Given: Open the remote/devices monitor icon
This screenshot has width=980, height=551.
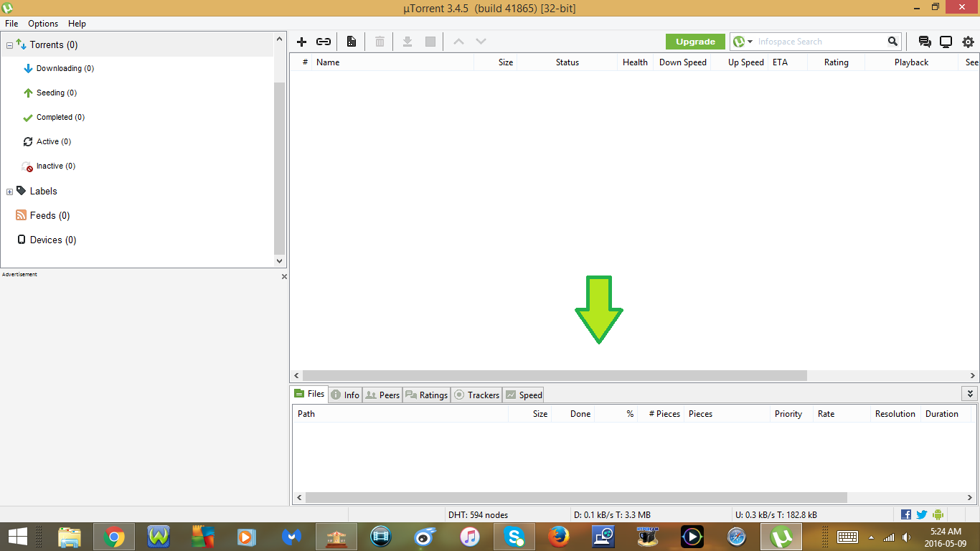Looking at the screenshot, I should coord(946,42).
